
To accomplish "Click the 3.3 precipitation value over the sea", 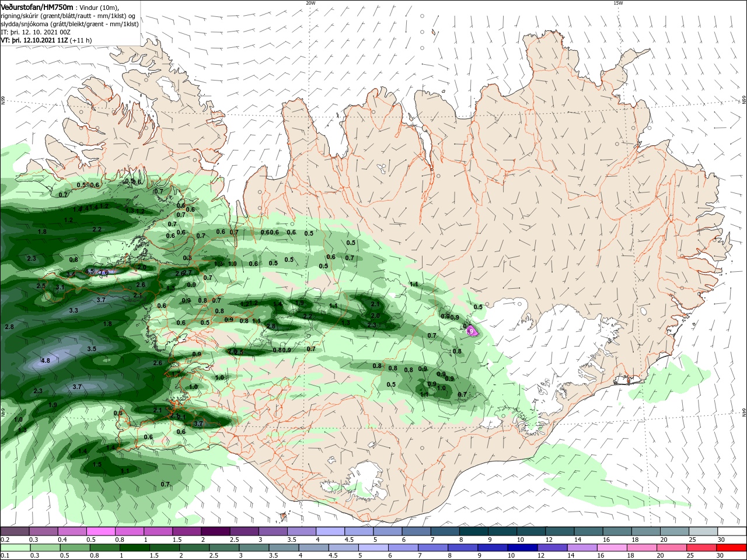I will [x=74, y=311].
